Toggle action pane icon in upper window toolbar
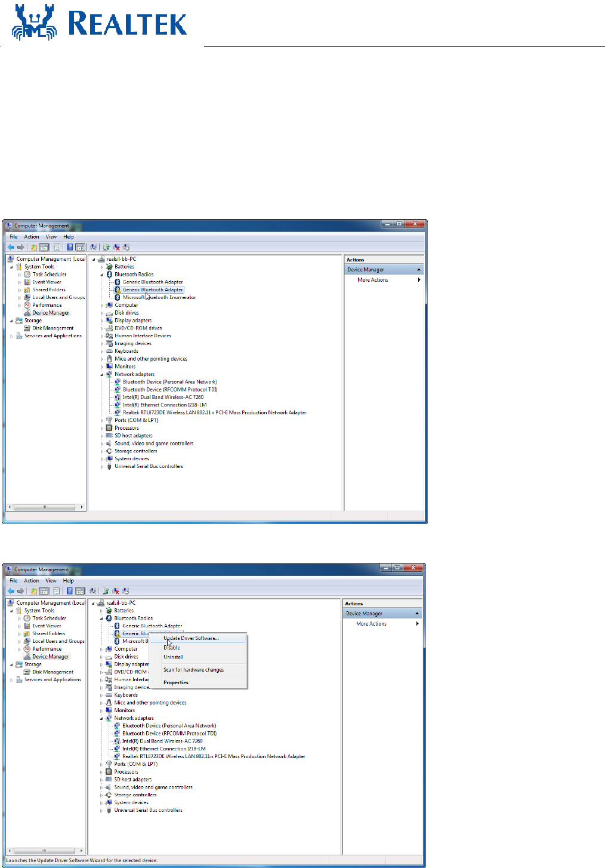Screen dimensions: 605x868 point(80,247)
